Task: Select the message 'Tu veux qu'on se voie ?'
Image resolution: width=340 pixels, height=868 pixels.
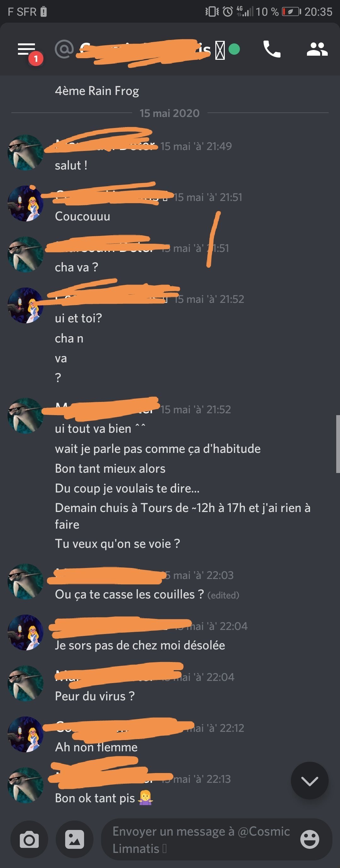Action: click(x=117, y=544)
